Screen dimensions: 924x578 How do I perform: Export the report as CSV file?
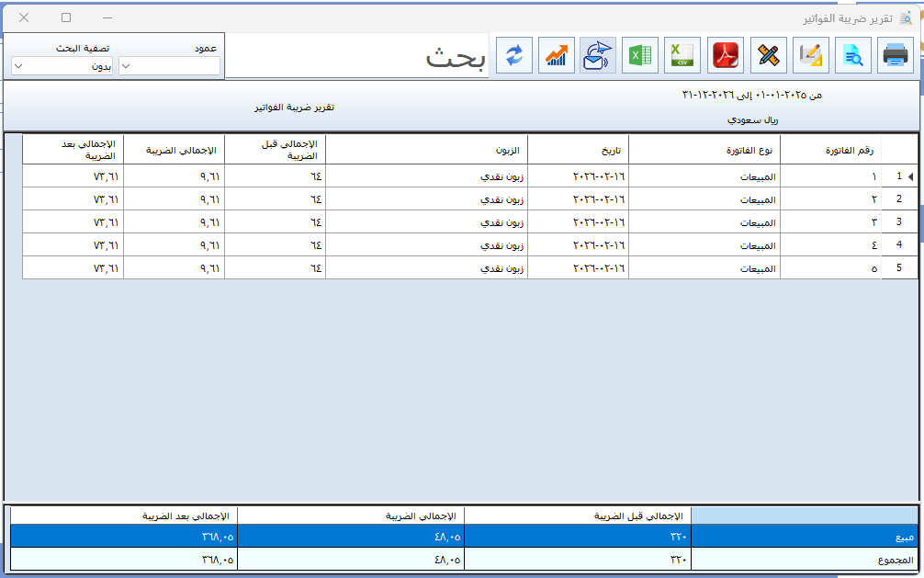(683, 55)
